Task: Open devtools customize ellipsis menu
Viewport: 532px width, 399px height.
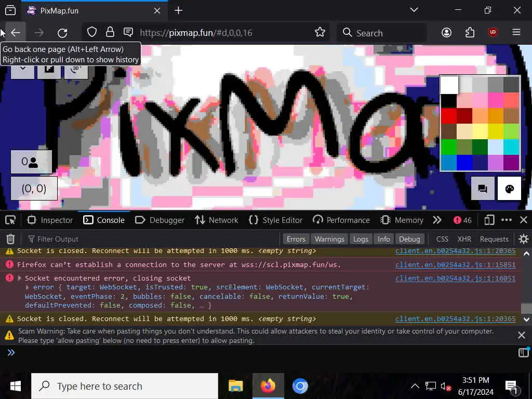Action: tap(506, 220)
